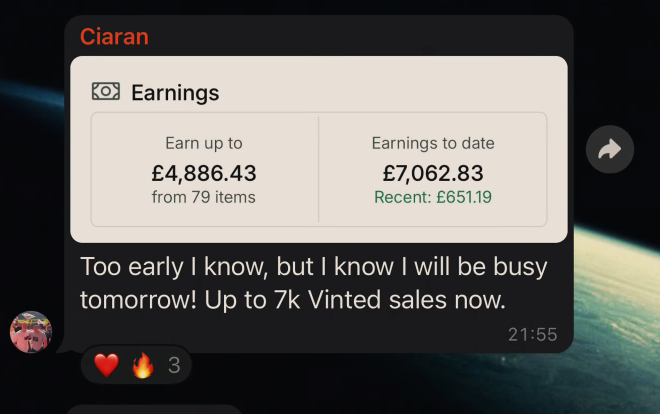Click the banknote Earnings icon

tap(106, 91)
